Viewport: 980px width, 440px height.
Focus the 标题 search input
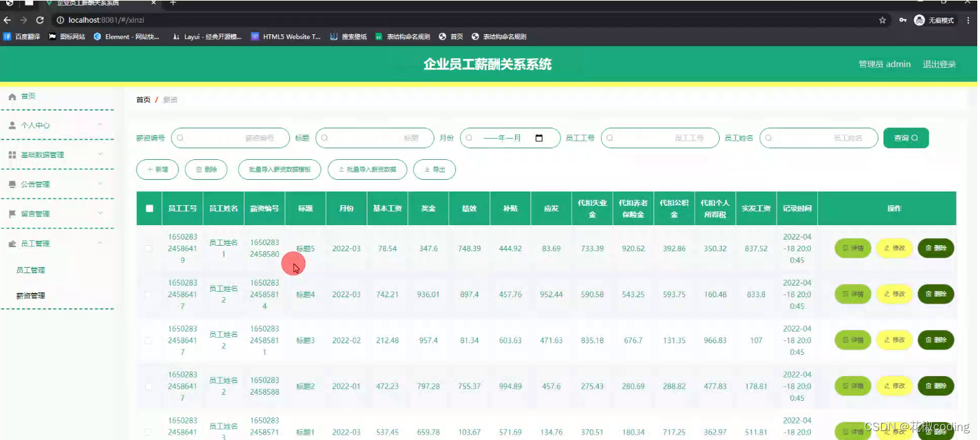pyautogui.click(x=375, y=138)
